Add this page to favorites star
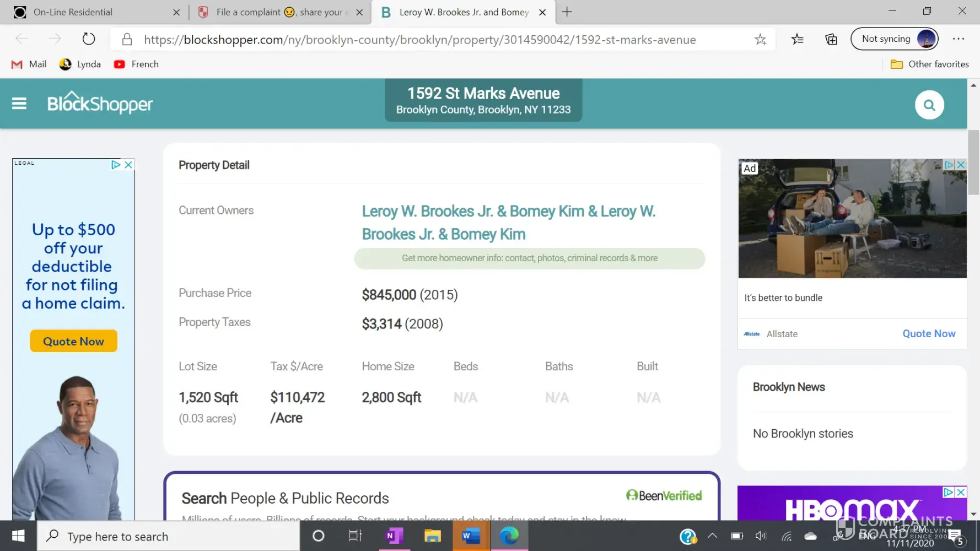Viewport: 980px width, 551px height. click(761, 39)
